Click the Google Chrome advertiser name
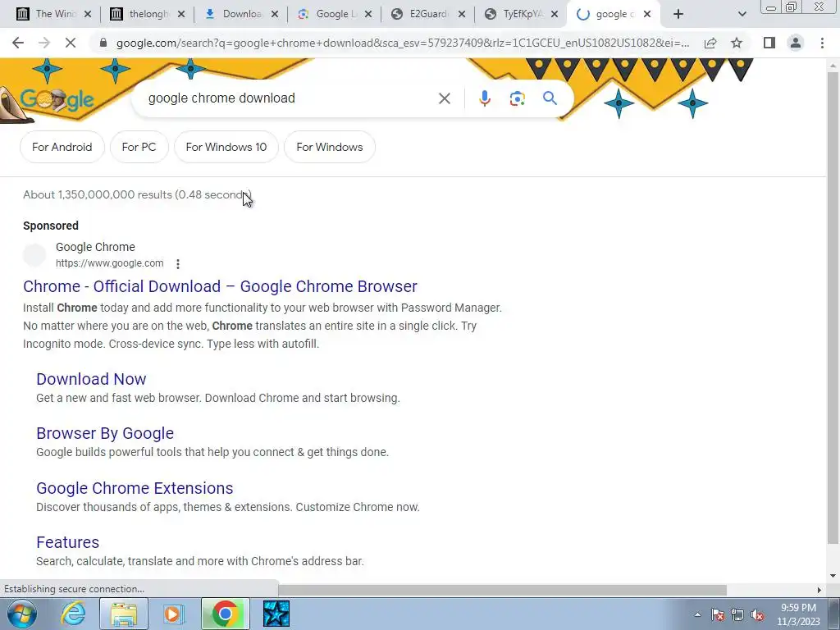 [x=95, y=248]
